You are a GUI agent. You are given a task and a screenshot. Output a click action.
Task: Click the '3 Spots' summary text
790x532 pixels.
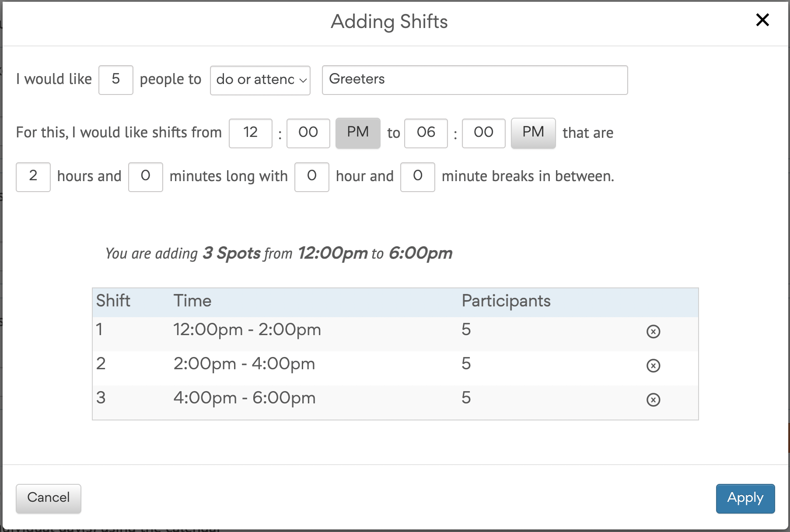tap(231, 253)
